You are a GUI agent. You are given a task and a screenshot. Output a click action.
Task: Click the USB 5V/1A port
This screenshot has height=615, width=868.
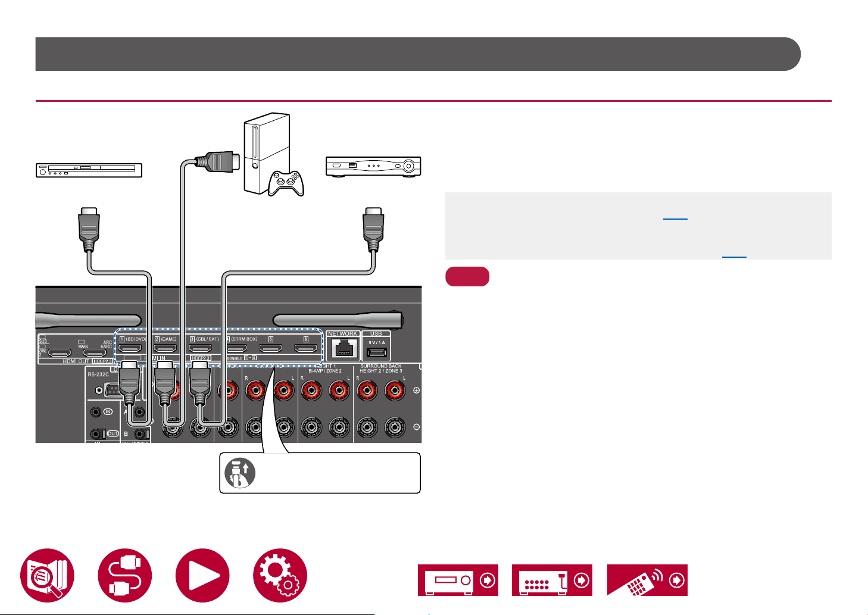coord(376,351)
